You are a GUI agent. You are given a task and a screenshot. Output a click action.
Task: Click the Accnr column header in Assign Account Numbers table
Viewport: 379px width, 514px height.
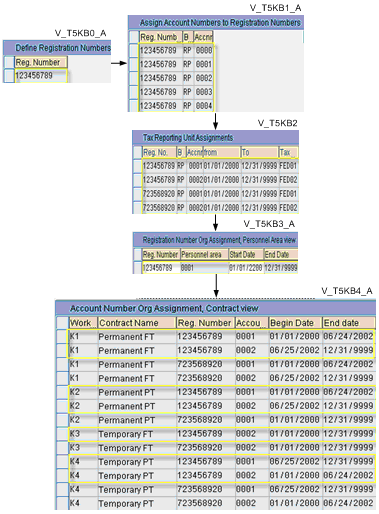[203, 37]
